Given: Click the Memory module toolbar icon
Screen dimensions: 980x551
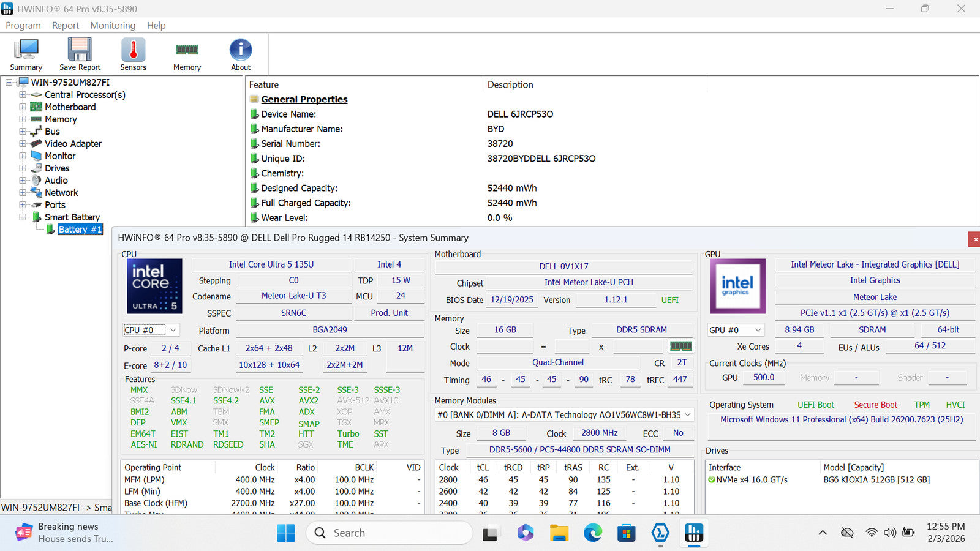Looking at the screenshot, I should [x=187, y=54].
